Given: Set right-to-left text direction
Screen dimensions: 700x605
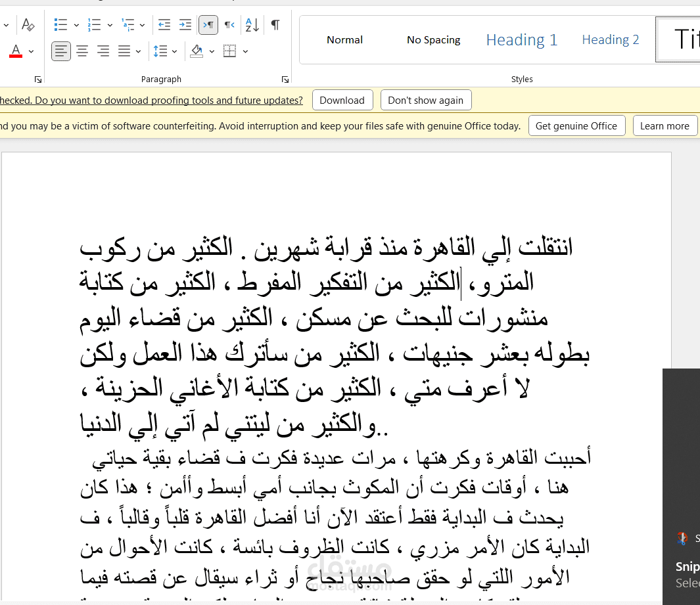Looking at the screenshot, I should 229,24.
